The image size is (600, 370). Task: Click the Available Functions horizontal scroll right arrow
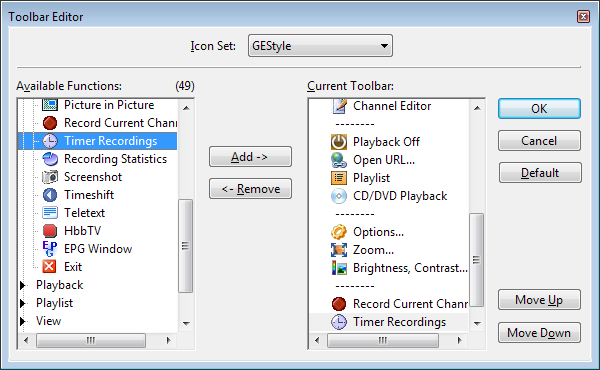coord(168,340)
